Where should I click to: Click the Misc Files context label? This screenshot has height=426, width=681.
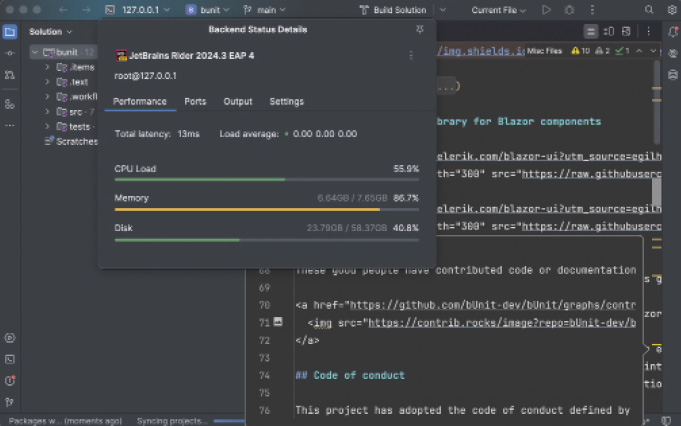click(544, 51)
